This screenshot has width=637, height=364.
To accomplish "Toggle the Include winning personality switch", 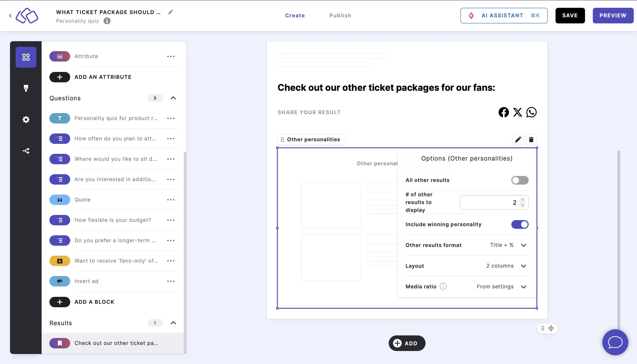I will point(520,224).
